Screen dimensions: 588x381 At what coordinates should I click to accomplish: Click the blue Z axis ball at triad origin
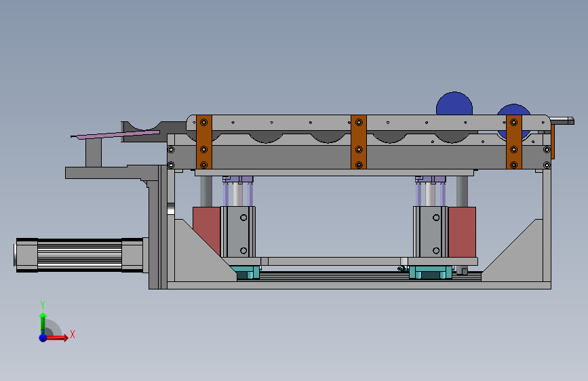click(x=43, y=338)
